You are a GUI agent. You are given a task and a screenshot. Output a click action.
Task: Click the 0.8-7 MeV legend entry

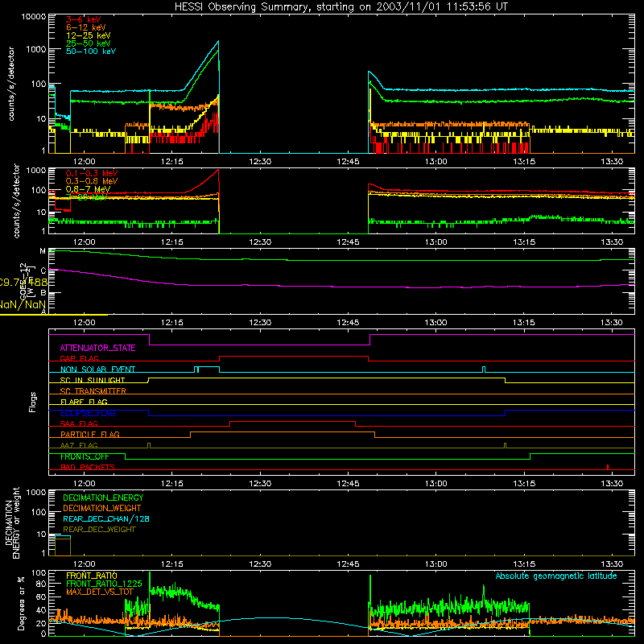pos(88,189)
